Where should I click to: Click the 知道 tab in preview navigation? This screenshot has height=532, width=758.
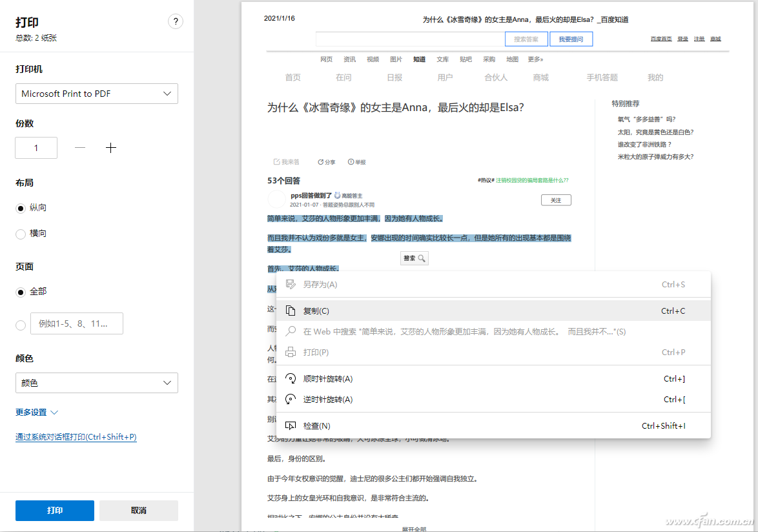pyautogui.click(x=419, y=59)
